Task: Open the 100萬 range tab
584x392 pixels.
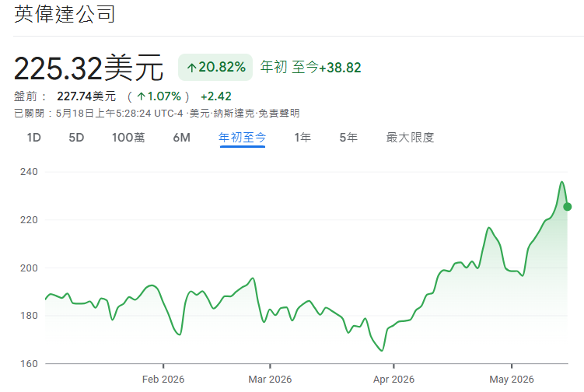Action: point(128,138)
